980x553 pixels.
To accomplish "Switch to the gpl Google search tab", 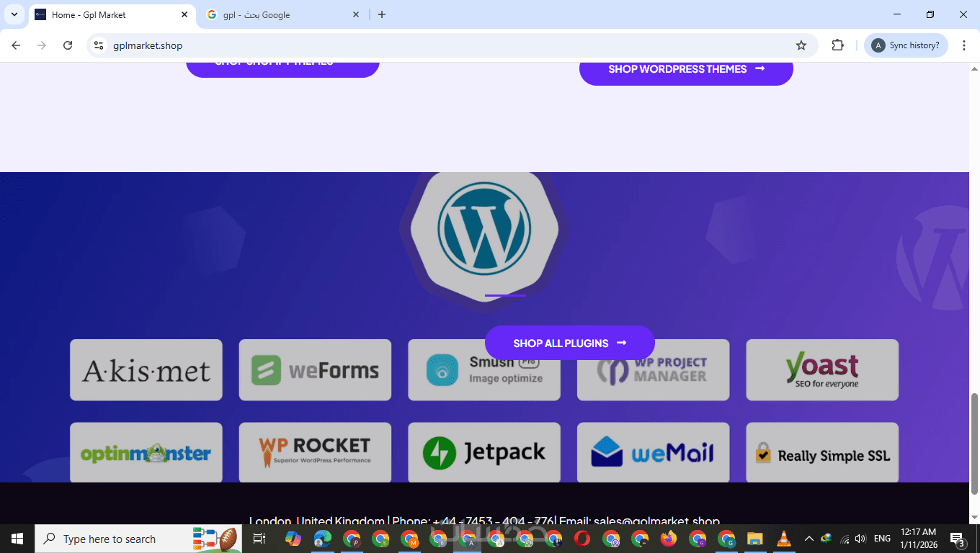I will point(282,14).
